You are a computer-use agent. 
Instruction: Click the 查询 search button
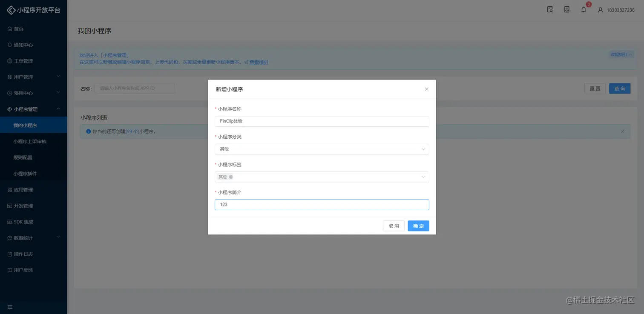[x=620, y=88]
